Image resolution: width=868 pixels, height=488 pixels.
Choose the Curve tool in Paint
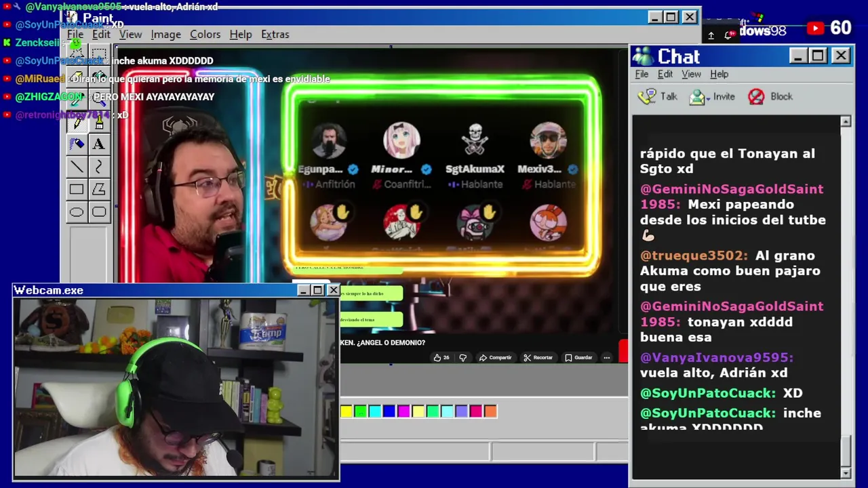click(99, 167)
